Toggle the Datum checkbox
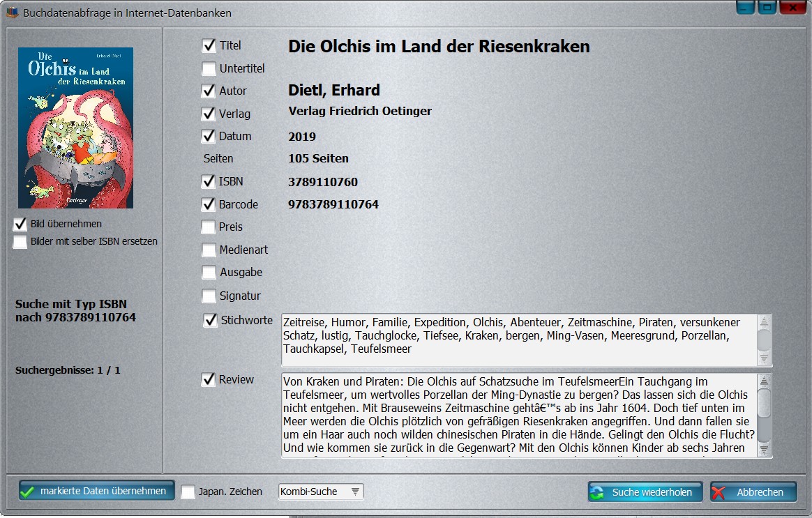812x518 pixels. pyautogui.click(x=209, y=136)
